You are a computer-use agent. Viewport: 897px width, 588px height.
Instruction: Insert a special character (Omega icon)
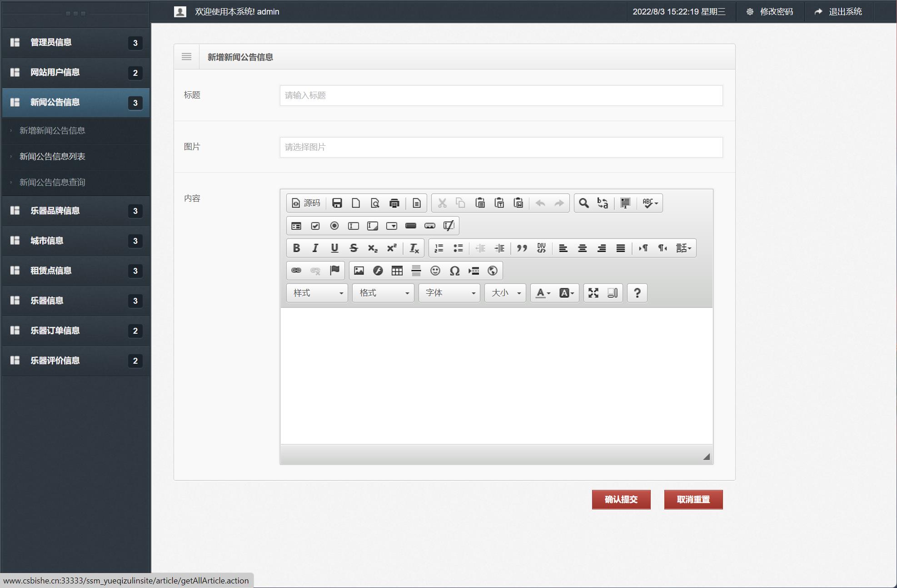coord(454,271)
